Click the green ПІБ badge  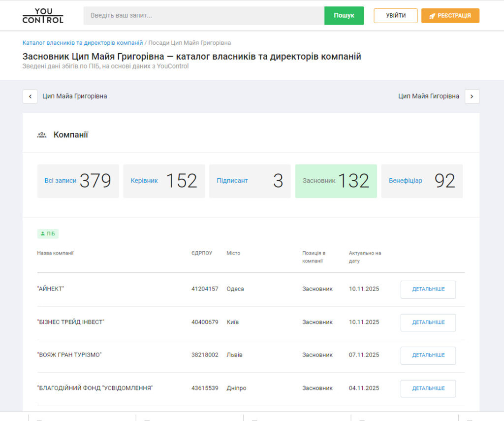click(48, 233)
